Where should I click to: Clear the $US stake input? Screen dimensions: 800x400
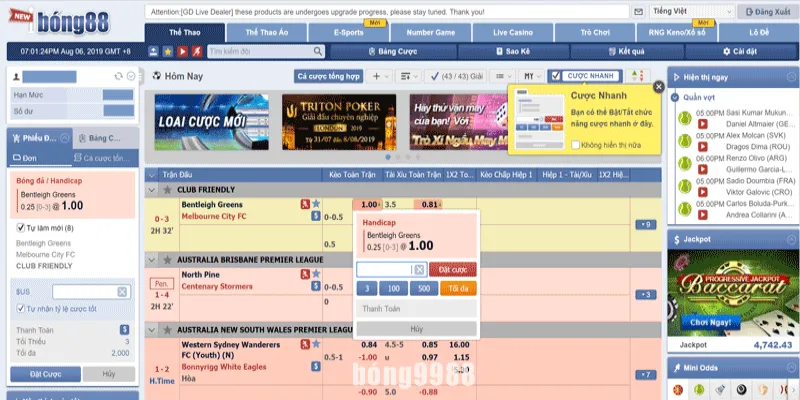pyautogui.click(x=122, y=292)
